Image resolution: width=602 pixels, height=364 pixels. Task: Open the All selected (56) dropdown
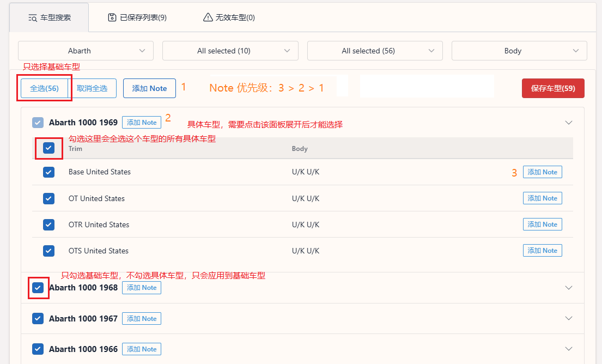tap(375, 51)
